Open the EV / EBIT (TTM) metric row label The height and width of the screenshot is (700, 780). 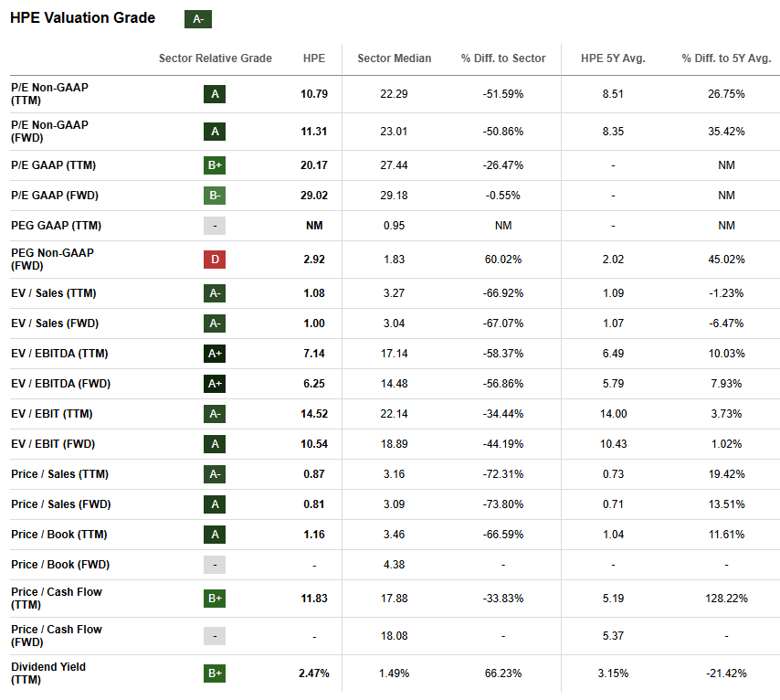click(53, 414)
